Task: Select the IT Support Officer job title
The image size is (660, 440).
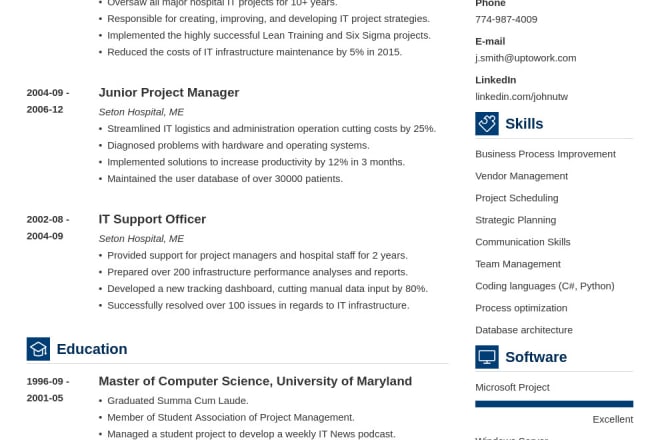Action: point(152,219)
